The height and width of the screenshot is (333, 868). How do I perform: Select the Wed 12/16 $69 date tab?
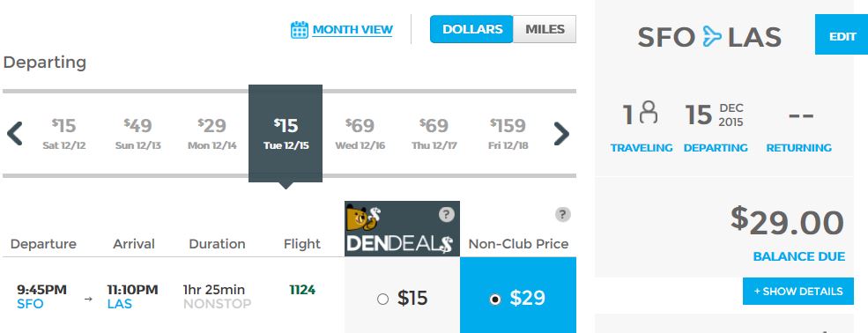(x=360, y=133)
